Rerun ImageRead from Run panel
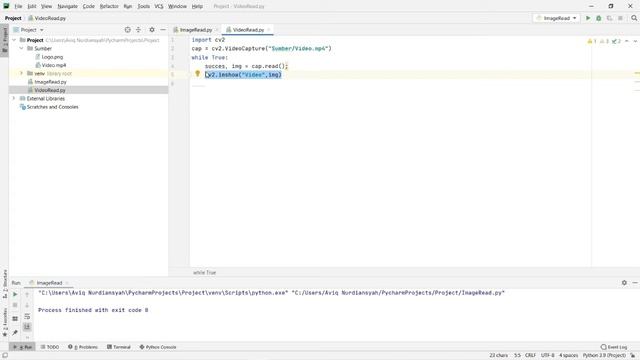 point(15,294)
